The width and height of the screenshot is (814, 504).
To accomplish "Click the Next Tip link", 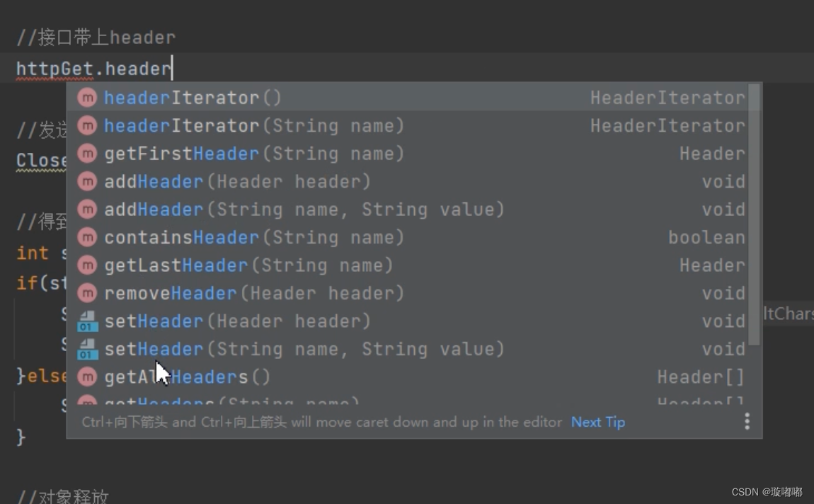I will click(597, 422).
